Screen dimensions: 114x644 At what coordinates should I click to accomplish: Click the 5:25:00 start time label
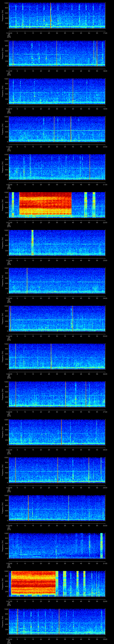pyautogui.click(x=9, y=374)
